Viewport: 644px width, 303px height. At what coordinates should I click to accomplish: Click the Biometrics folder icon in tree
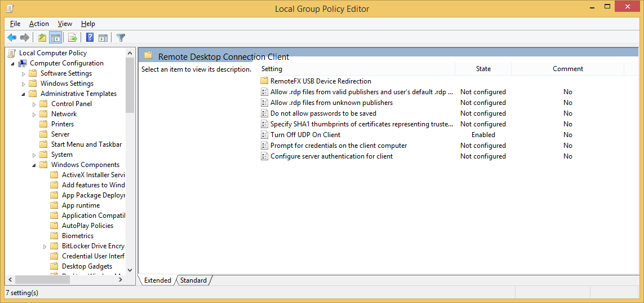coord(54,236)
